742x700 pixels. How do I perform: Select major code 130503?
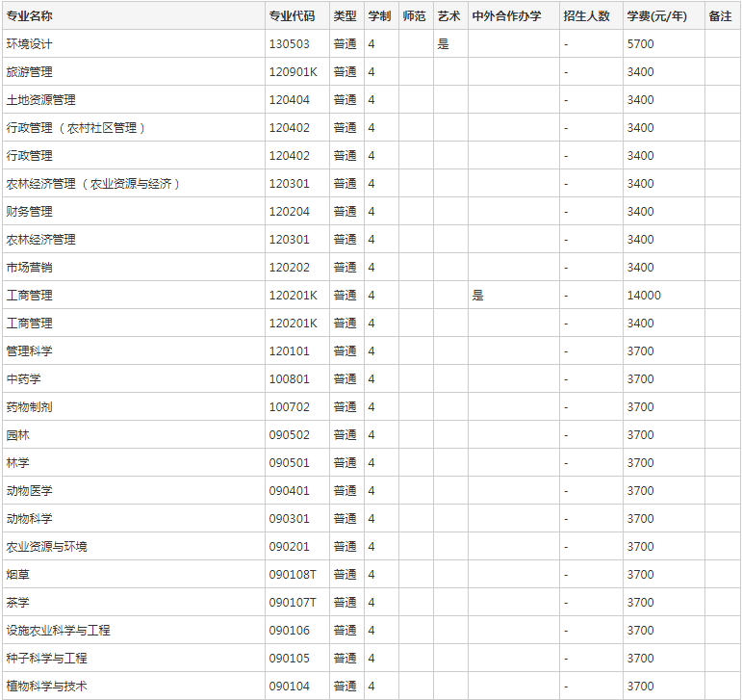coord(290,44)
